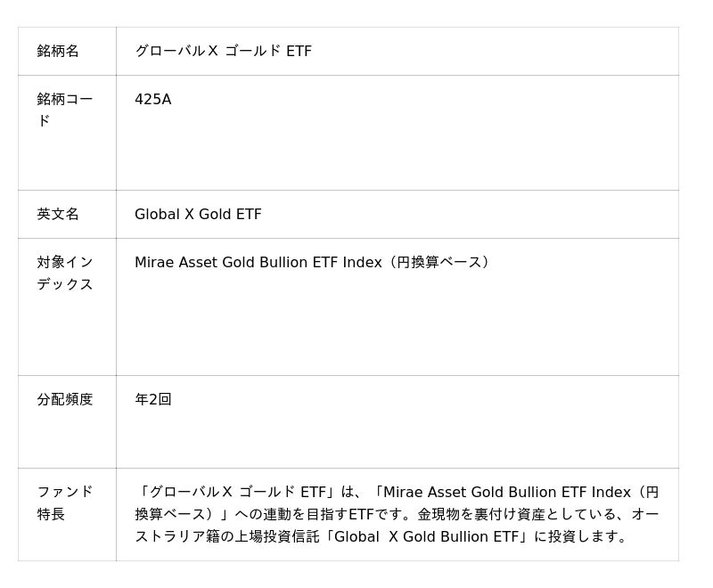Click the ファンド特長 label cell
Viewport: 713px width, 588px height.
64,502
